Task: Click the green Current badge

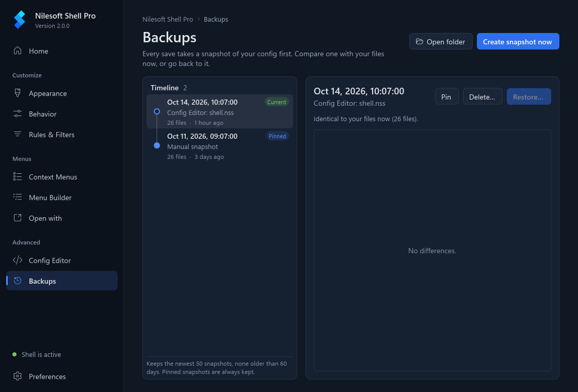Action: (x=277, y=102)
